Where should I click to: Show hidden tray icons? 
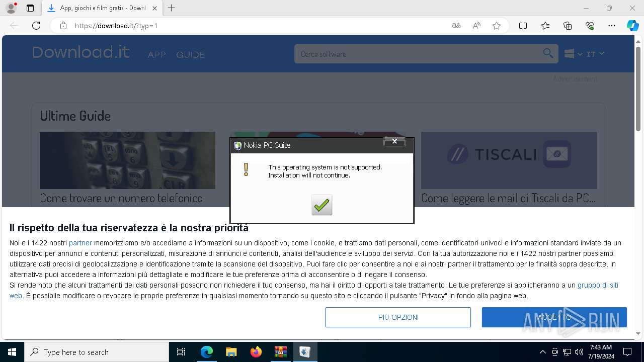(x=542, y=352)
